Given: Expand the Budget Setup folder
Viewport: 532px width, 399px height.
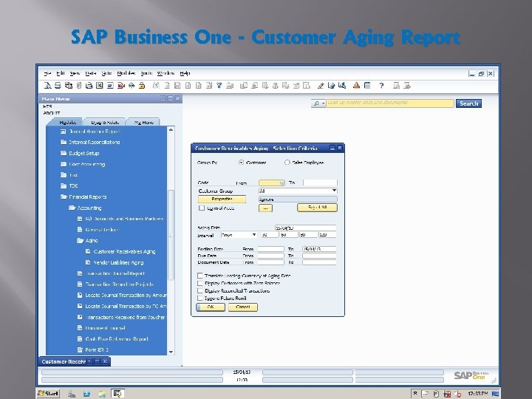Looking at the screenshot, I should point(64,153).
